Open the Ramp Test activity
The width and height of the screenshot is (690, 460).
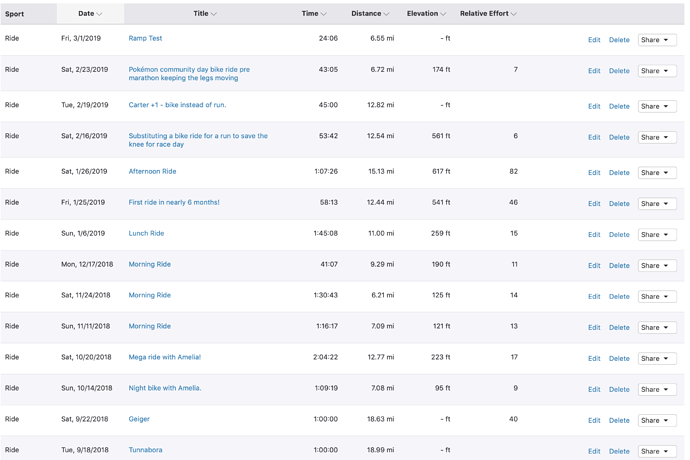click(x=145, y=38)
